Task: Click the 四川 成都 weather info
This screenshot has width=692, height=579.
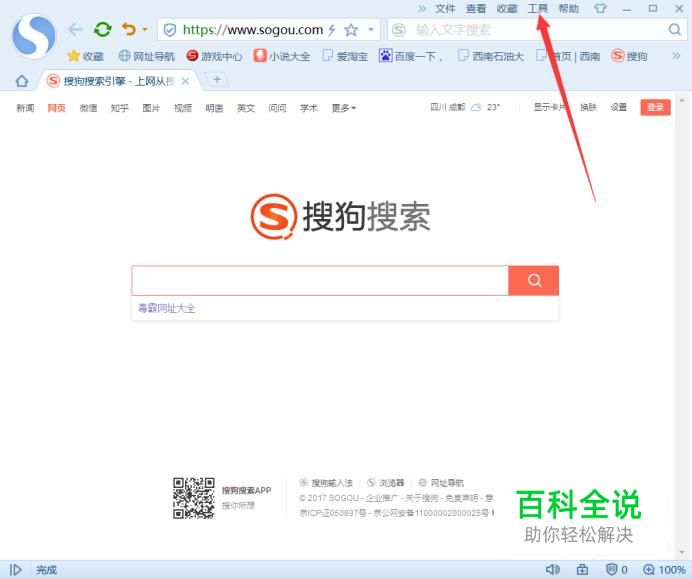Action: coord(465,107)
